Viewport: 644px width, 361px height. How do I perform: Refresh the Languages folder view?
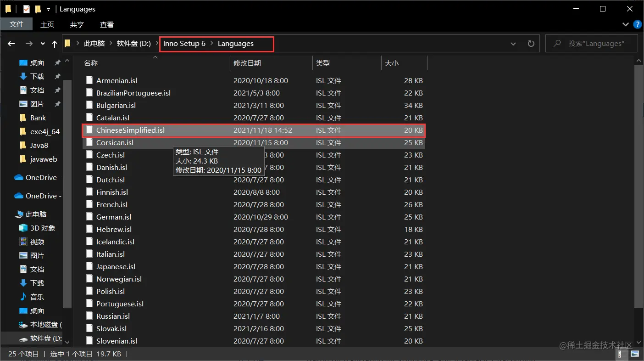531,44
